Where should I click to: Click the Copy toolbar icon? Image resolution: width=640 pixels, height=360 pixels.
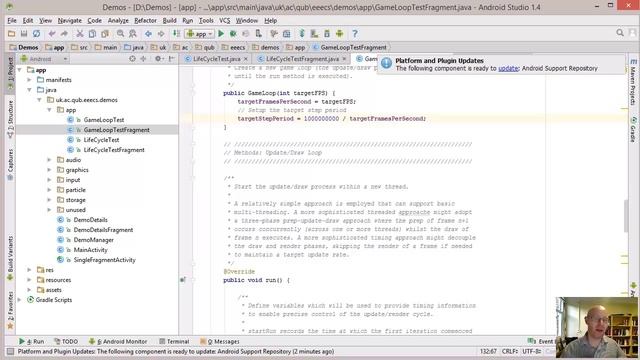click(x=93, y=33)
